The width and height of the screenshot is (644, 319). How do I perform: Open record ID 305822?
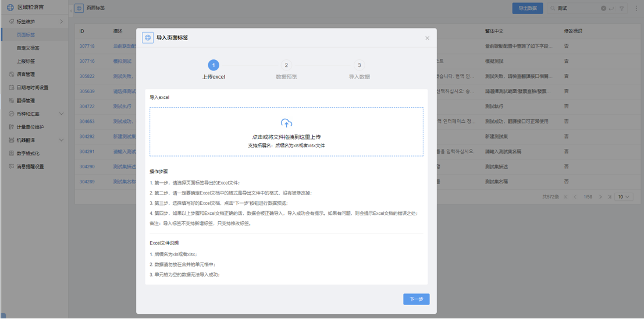point(87,76)
